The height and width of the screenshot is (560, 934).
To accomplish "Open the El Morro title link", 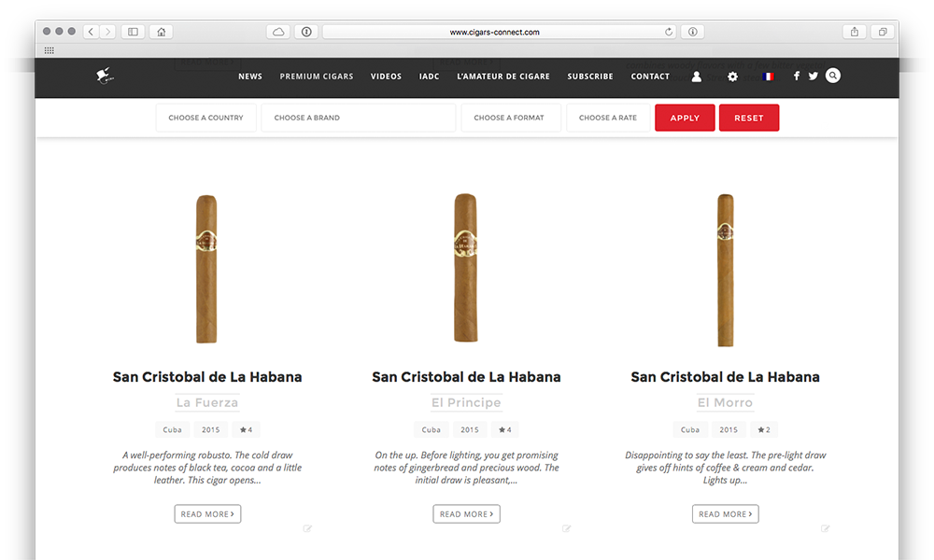I will click(726, 403).
